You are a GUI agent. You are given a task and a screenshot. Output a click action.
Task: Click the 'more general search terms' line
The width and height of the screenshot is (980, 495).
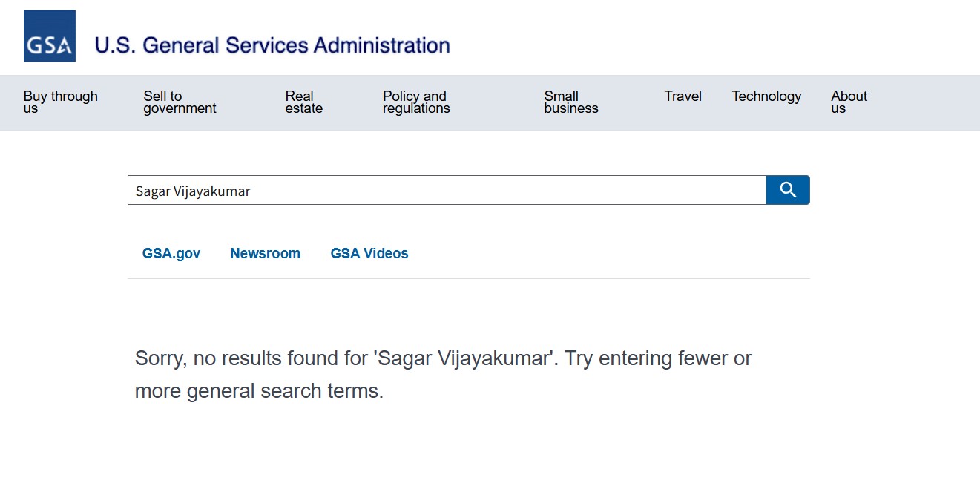click(259, 391)
